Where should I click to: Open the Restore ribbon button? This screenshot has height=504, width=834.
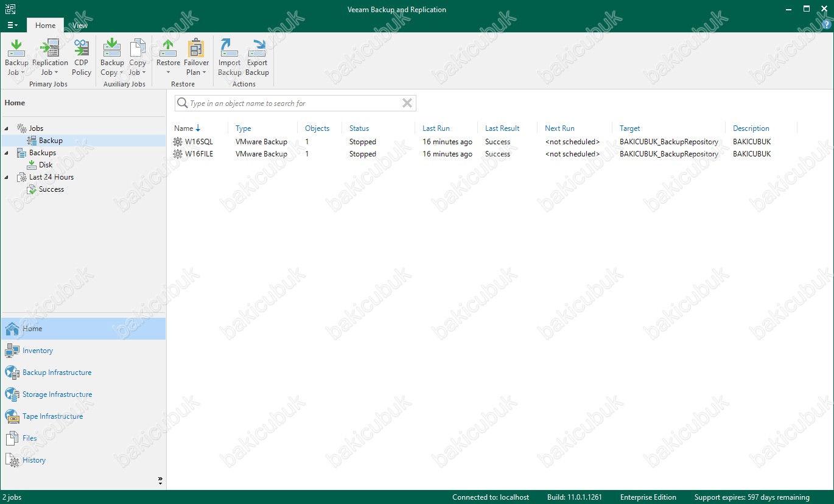pyautogui.click(x=168, y=58)
